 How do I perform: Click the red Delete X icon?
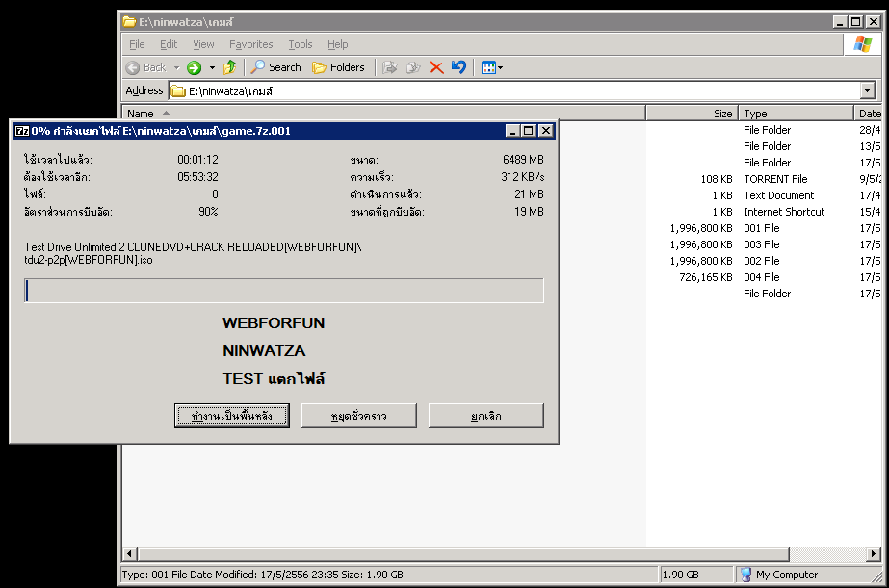(x=436, y=67)
